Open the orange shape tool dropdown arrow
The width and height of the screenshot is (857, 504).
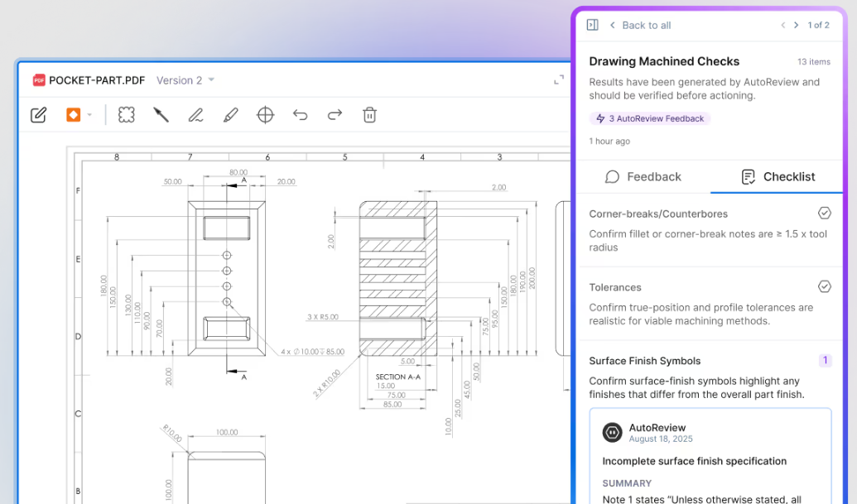pos(89,115)
